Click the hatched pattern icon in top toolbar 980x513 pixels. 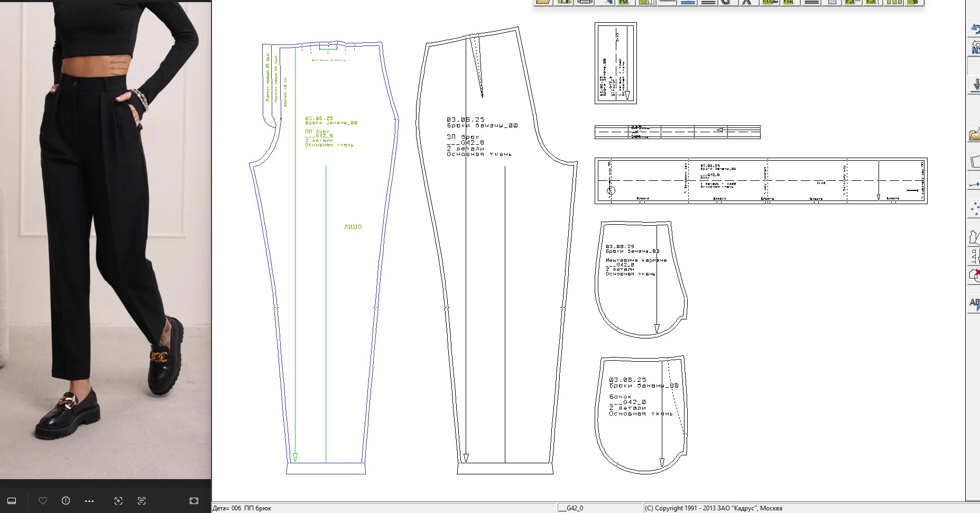831,2
